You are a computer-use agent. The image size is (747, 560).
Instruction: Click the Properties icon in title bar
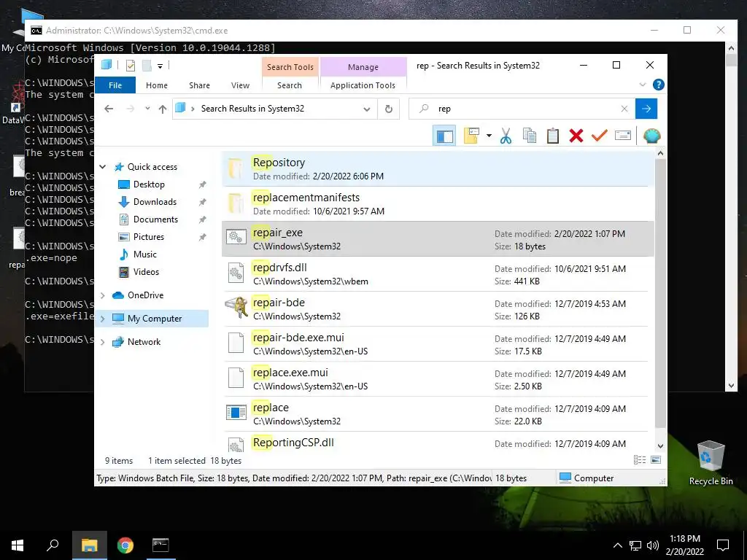pos(130,66)
